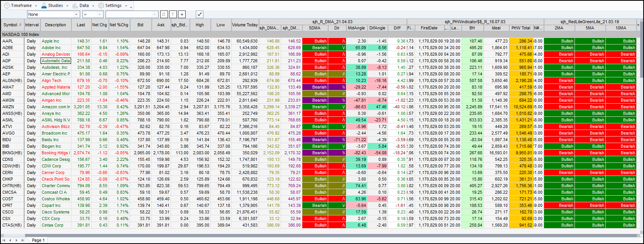Click the Booking Hldgs description cell
Image resolution: width=644 pixels, height=244 pixels.
pos(56,153)
